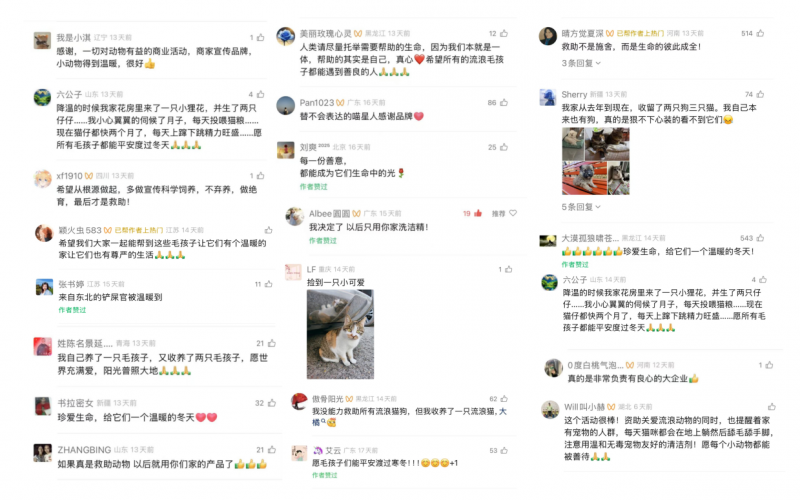Open 美丽玫瑰心灵's profile avatar
800x500 pixels.
coord(286,36)
